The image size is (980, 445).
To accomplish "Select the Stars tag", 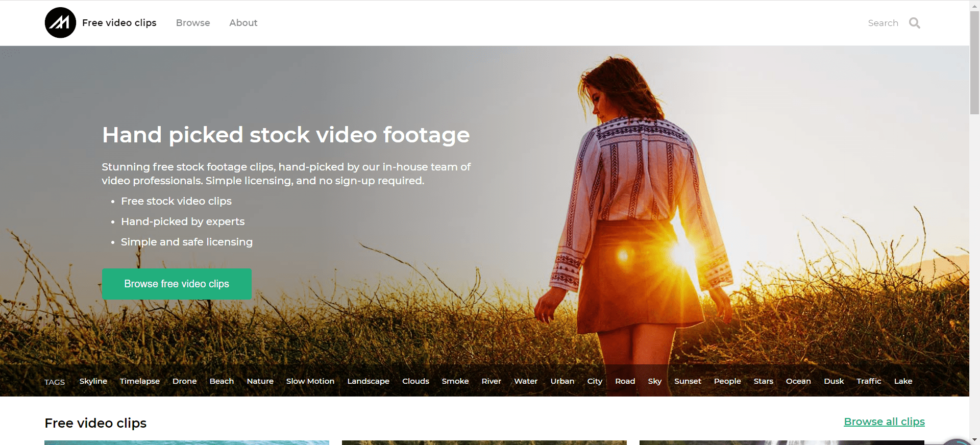I will coord(764,381).
